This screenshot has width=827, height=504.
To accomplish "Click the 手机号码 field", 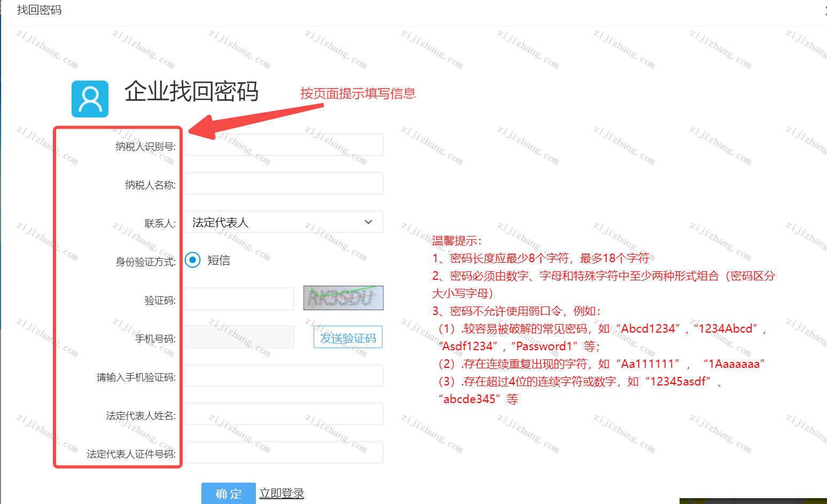I will pos(239,337).
